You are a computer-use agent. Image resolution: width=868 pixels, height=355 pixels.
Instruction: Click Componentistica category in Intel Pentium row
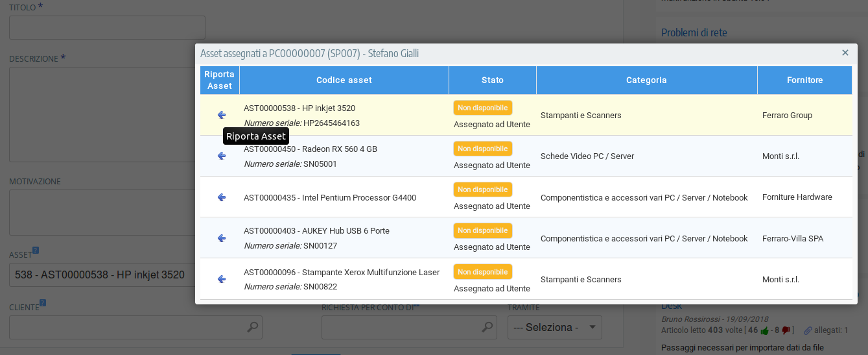(644, 198)
